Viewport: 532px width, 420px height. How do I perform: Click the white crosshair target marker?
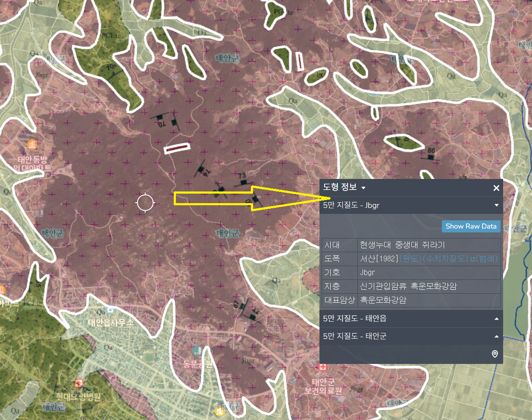click(x=145, y=202)
